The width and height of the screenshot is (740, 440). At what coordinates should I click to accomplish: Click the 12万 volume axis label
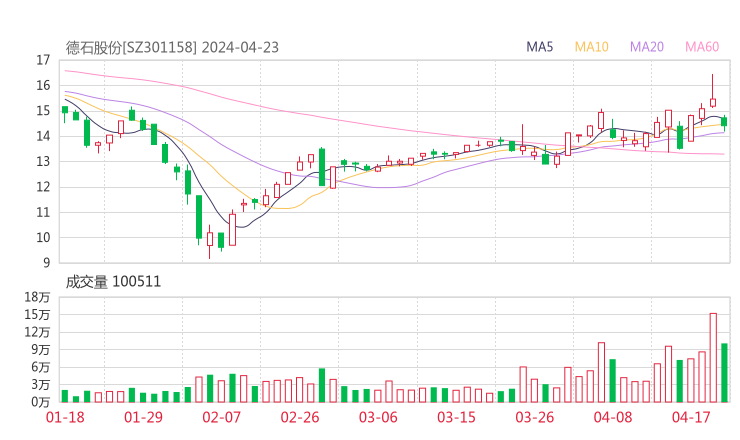[x=37, y=332]
